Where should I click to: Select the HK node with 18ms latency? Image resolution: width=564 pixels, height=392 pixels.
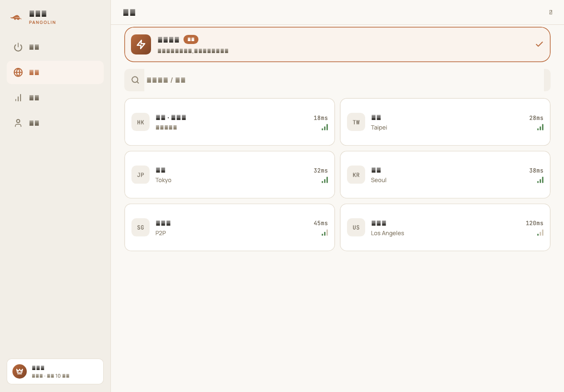(x=229, y=122)
